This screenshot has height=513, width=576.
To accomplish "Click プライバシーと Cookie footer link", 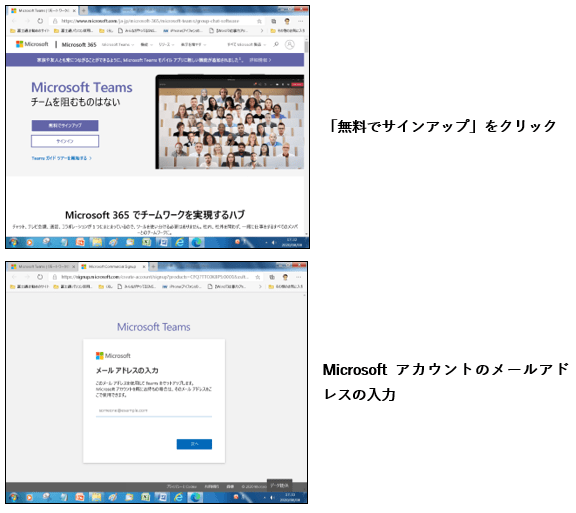I will tap(182, 487).
